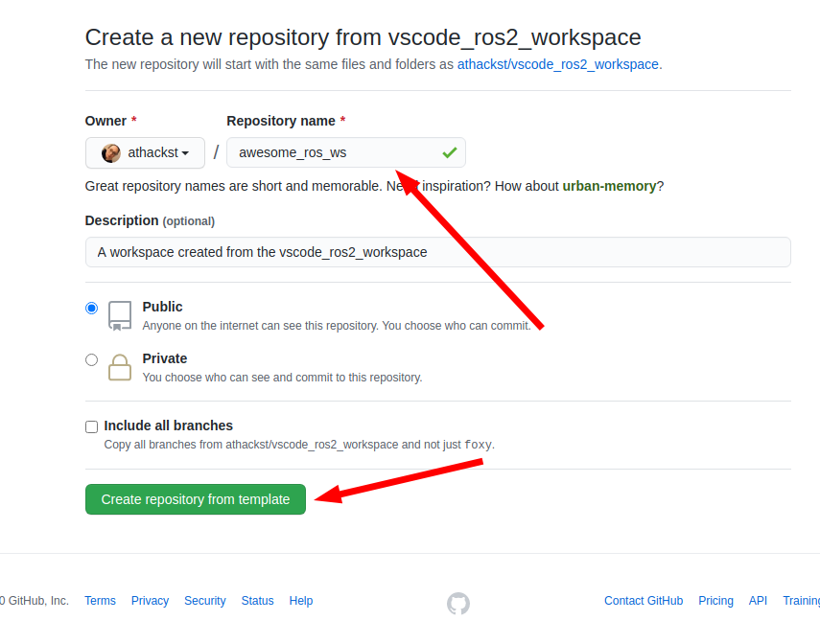The image size is (820, 644).
Task: Click the GitHub Octocat footer logo
Action: point(458,603)
